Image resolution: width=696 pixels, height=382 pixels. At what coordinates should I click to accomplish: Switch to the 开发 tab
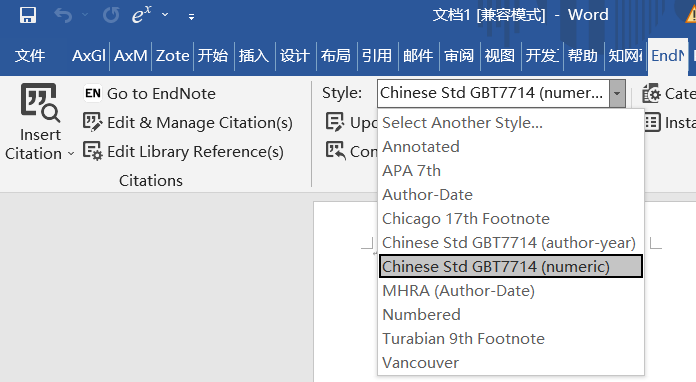pyautogui.click(x=542, y=56)
